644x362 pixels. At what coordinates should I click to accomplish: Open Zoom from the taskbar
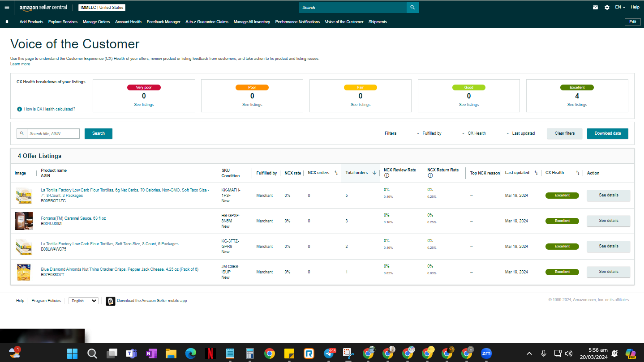[486, 353]
